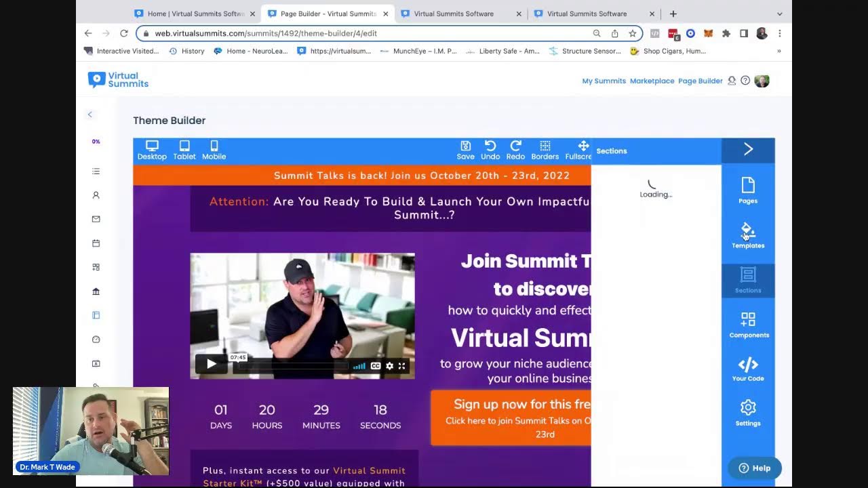
Task: Click the 0% progress indicator in sidebar
Action: coord(96,142)
